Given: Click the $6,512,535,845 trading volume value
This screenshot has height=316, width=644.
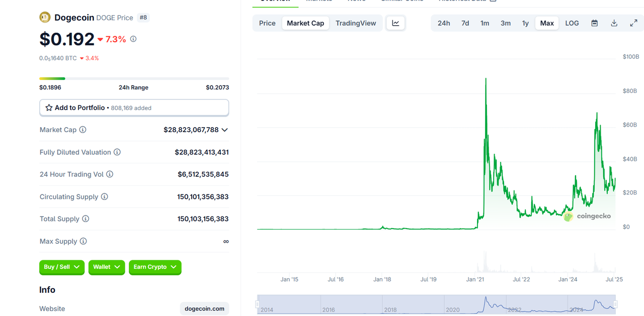Looking at the screenshot, I should (203, 174).
